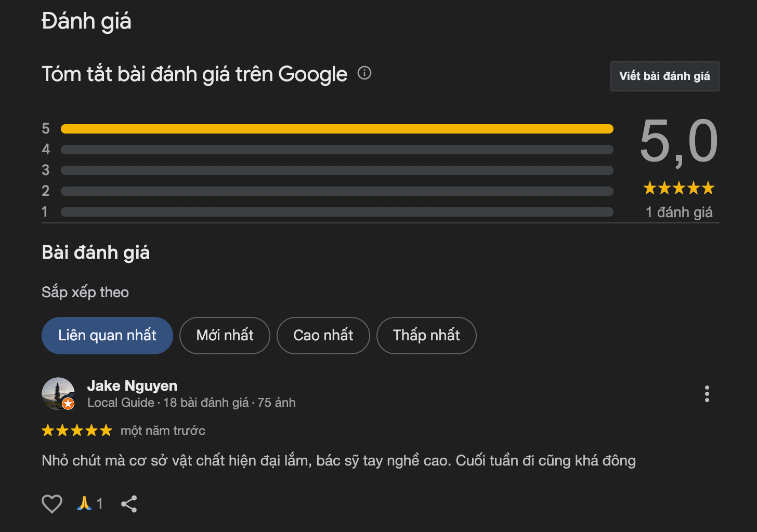Image resolution: width=757 pixels, height=532 pixels.
Task: Click the five gold stars under 5,0
Action: click(x=679, y=188)
